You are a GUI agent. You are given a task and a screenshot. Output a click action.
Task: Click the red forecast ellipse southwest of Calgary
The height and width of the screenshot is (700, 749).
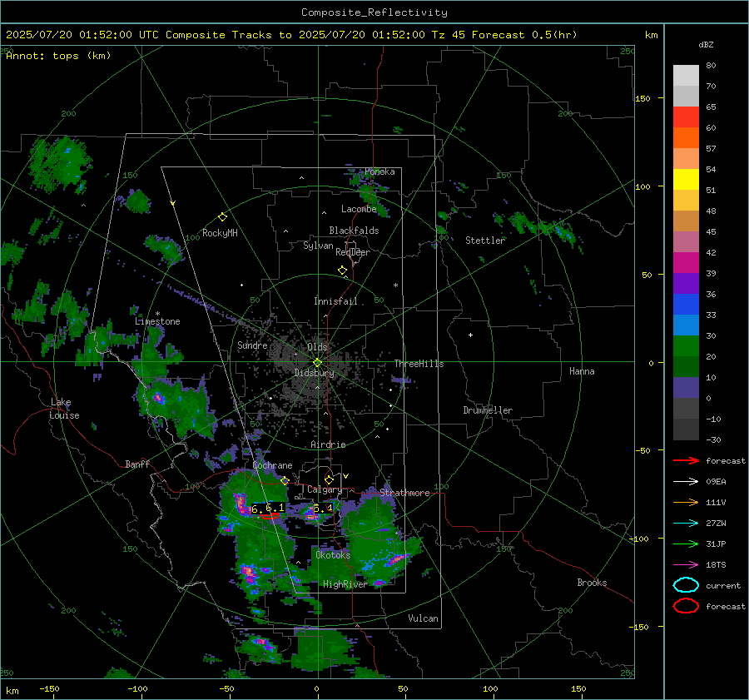coord(270,515)
